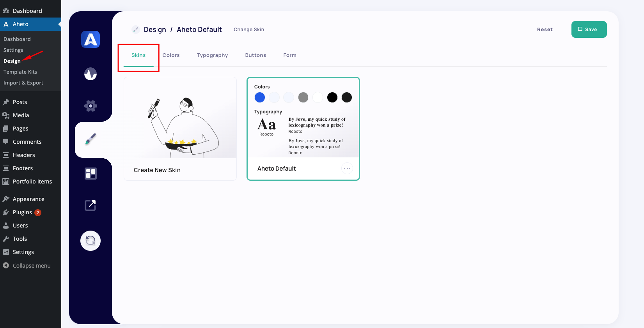This screenshot has height=328, width=644.
Task: Go to the Buttons tab
Action: 256,55
